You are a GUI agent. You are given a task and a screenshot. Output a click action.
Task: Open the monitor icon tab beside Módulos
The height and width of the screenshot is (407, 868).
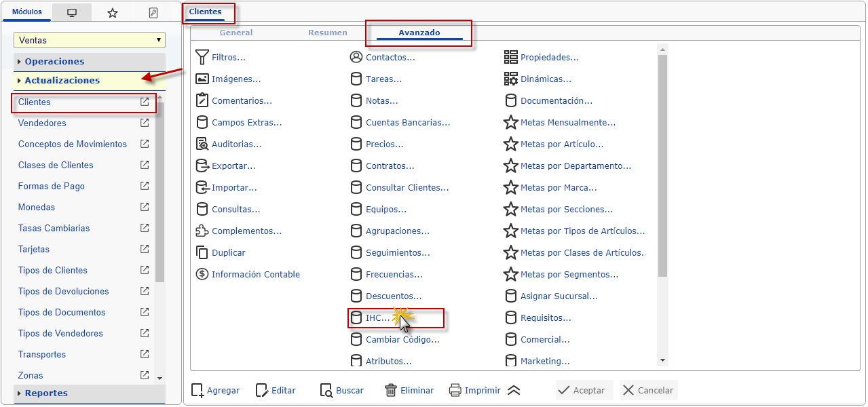tap(72, 13)
